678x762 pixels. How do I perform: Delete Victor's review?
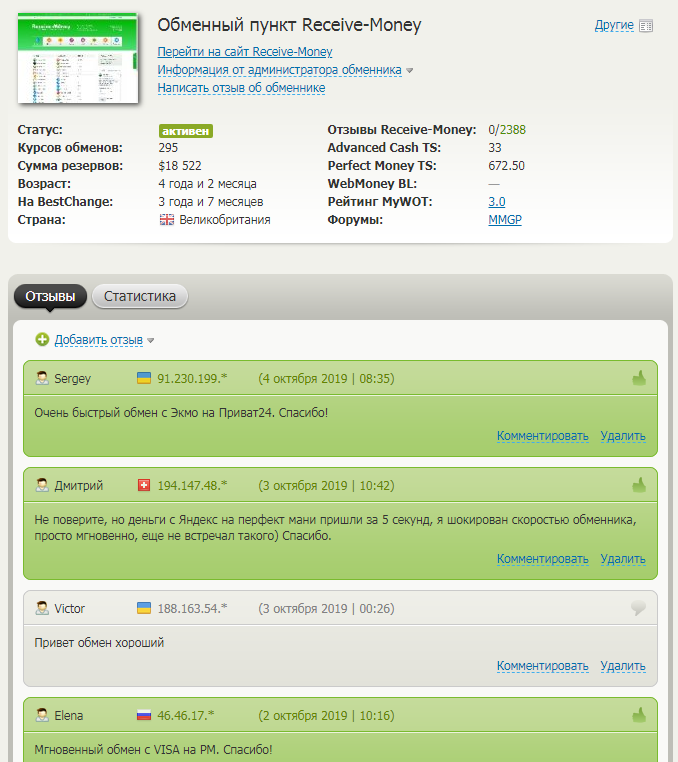pos(623,666)
